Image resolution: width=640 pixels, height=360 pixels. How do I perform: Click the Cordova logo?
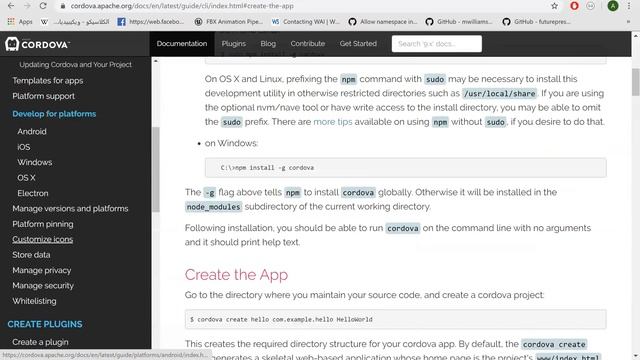tap(38, 44)
